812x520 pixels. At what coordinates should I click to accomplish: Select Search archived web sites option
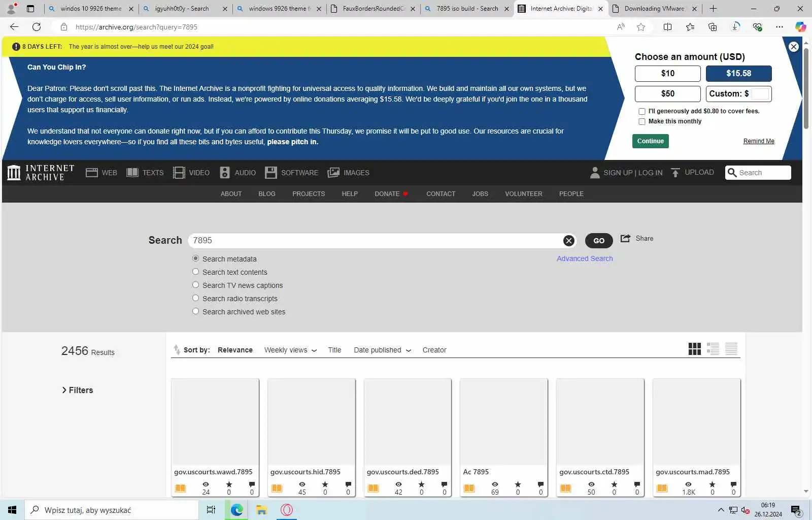click(x=195, y=311)
